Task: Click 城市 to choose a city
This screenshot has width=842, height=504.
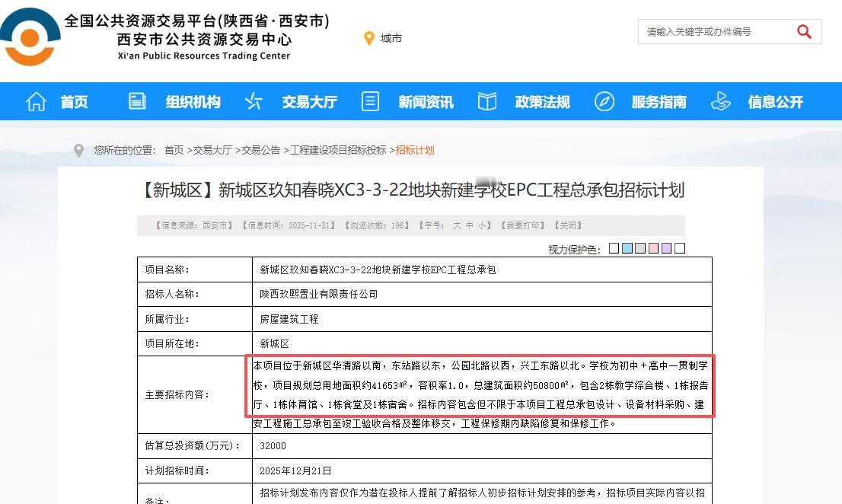Action: 391,39
